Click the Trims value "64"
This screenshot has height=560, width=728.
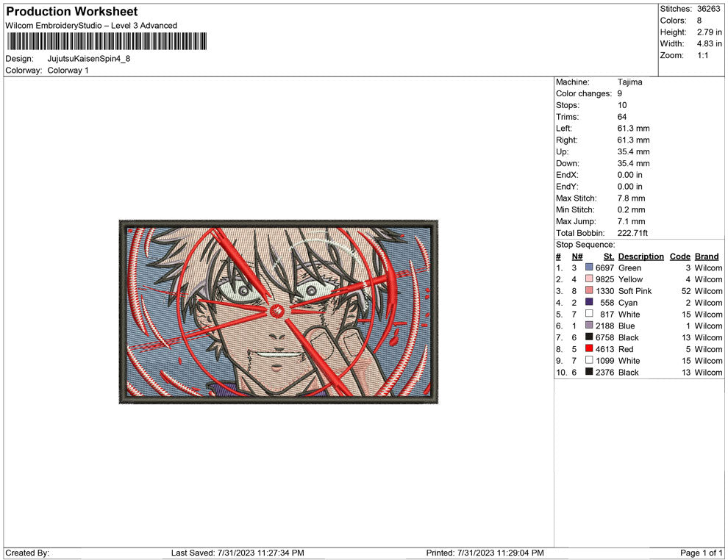pyautogui.click(x=621, y=116)
